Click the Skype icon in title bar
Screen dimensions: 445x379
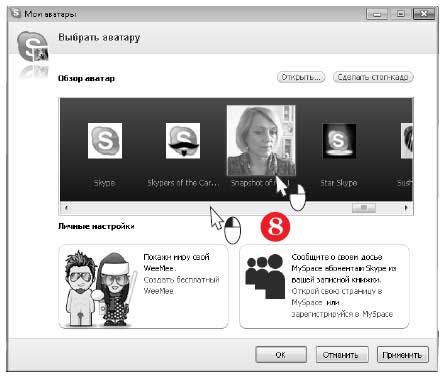tap(15, 14)
